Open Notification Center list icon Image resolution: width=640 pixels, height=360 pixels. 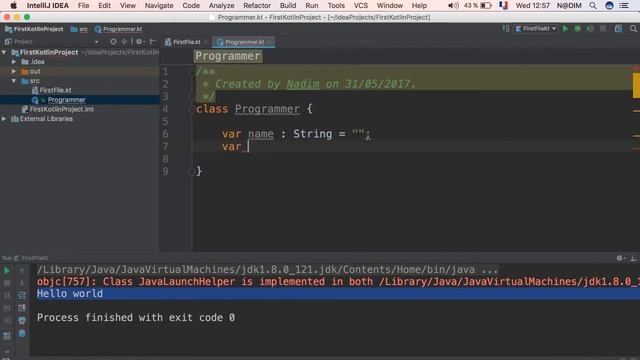pos(624,5)
